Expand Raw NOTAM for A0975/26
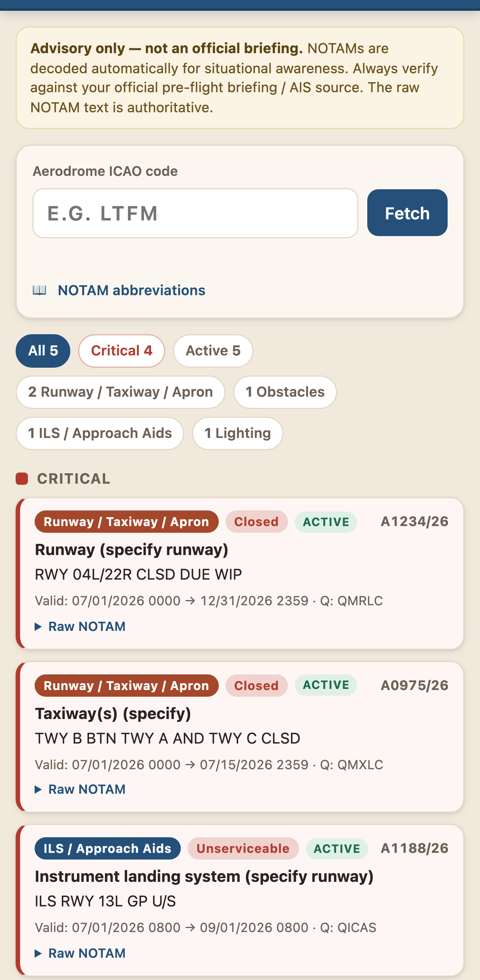The height and width of the screenshot is (980, 480). (x=80, y=789)
